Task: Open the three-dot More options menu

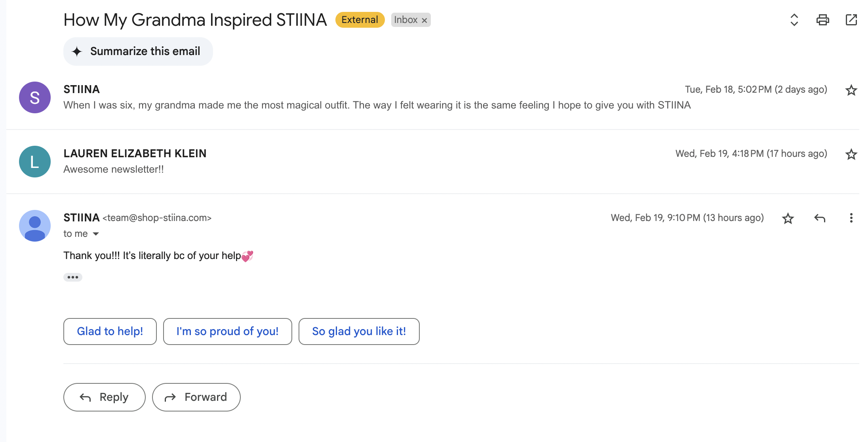Action: (x=851, y=218)
